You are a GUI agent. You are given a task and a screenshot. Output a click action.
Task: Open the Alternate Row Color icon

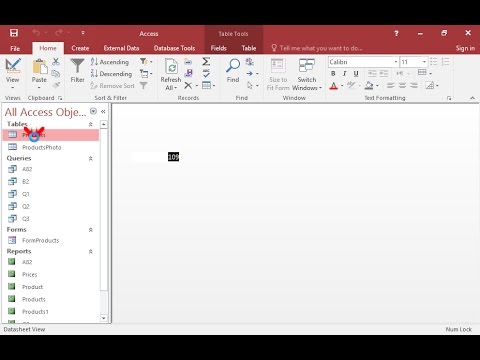click(430, 86)
